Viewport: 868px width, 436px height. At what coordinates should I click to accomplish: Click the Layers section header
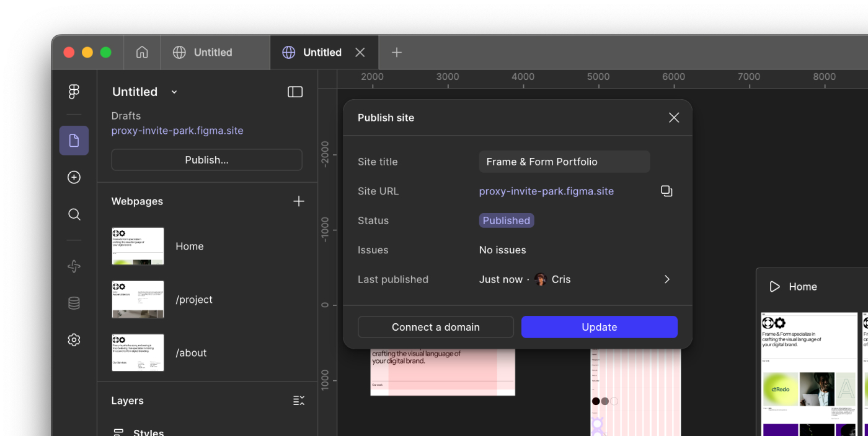(127, 401)
